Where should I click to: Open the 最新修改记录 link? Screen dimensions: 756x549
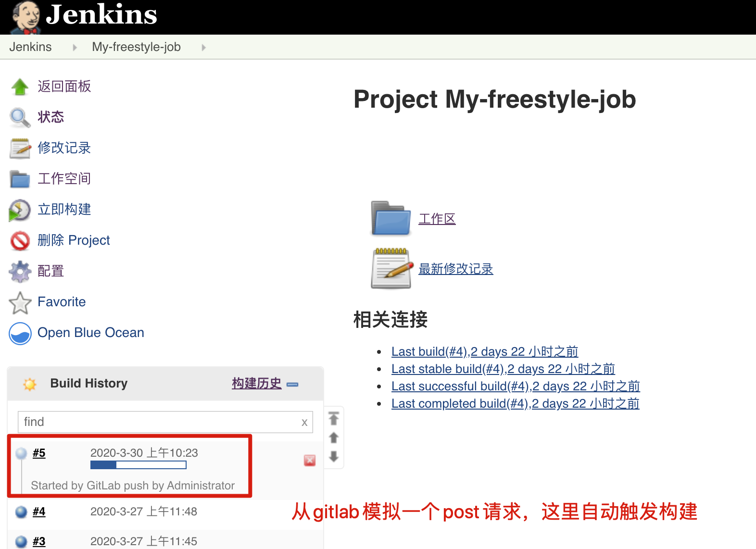click(x=456, y=269)
